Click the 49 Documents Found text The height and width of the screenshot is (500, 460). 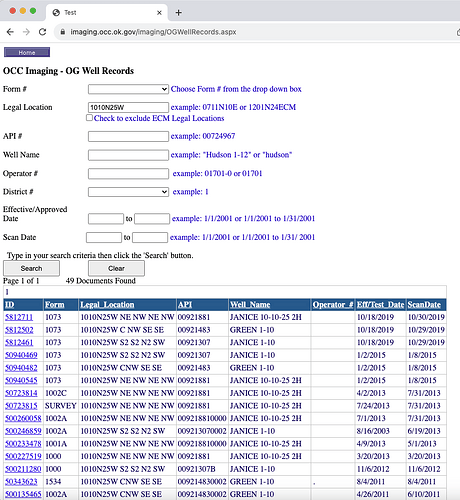(101, 281)
